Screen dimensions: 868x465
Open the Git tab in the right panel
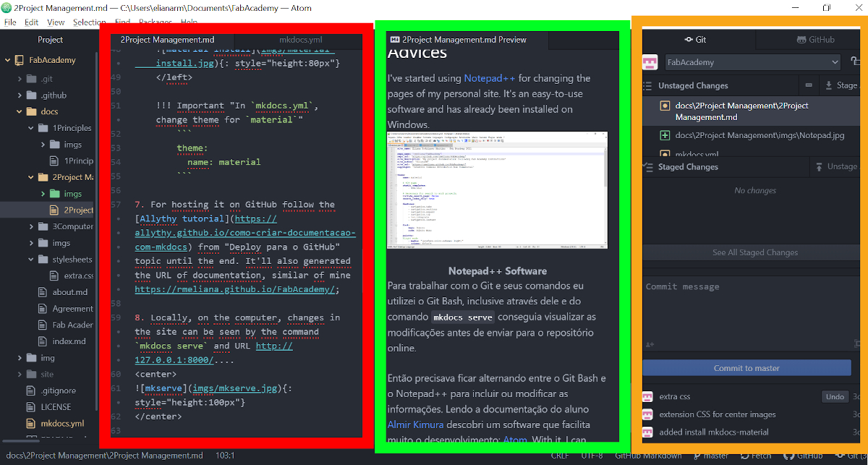(x=695, y=40)
